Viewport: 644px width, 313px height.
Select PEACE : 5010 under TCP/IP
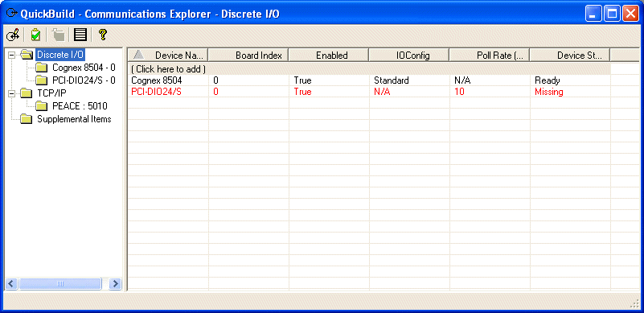click(80, 106)
